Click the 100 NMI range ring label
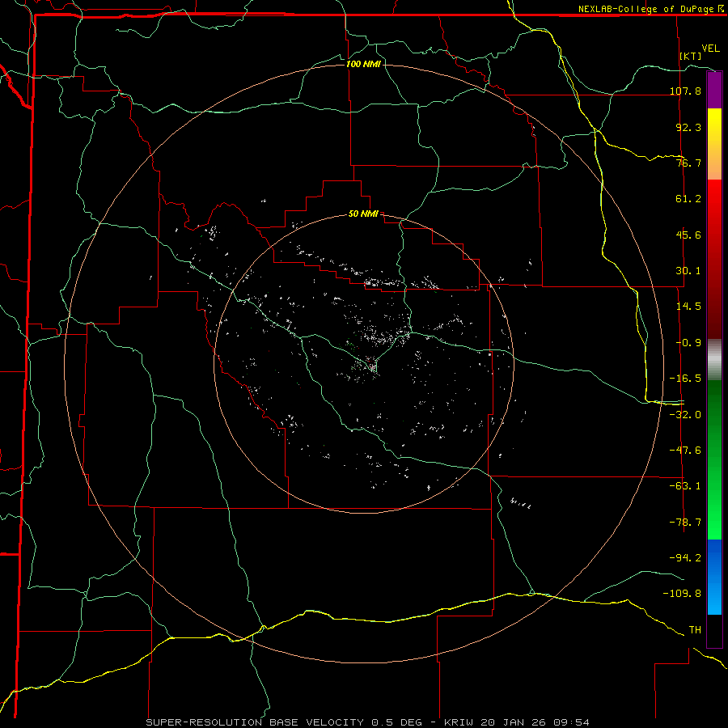 pos(363,64)
